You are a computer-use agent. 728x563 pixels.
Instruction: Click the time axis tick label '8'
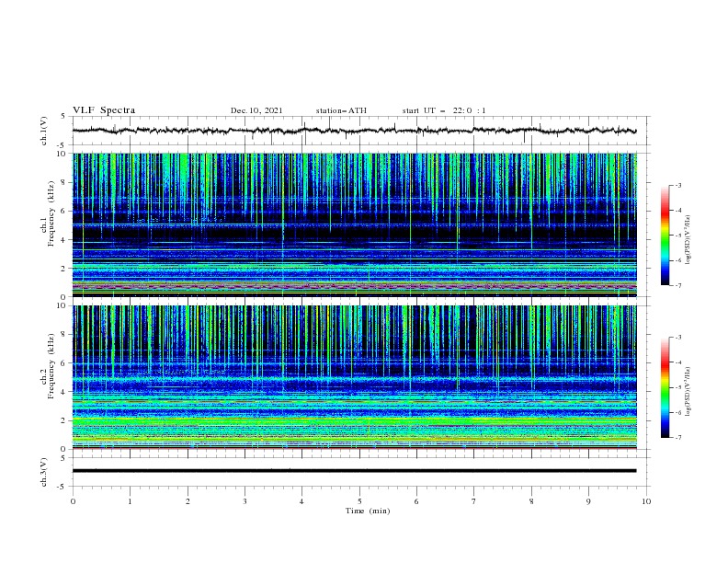pyautogui.click(x=531, y=501)
